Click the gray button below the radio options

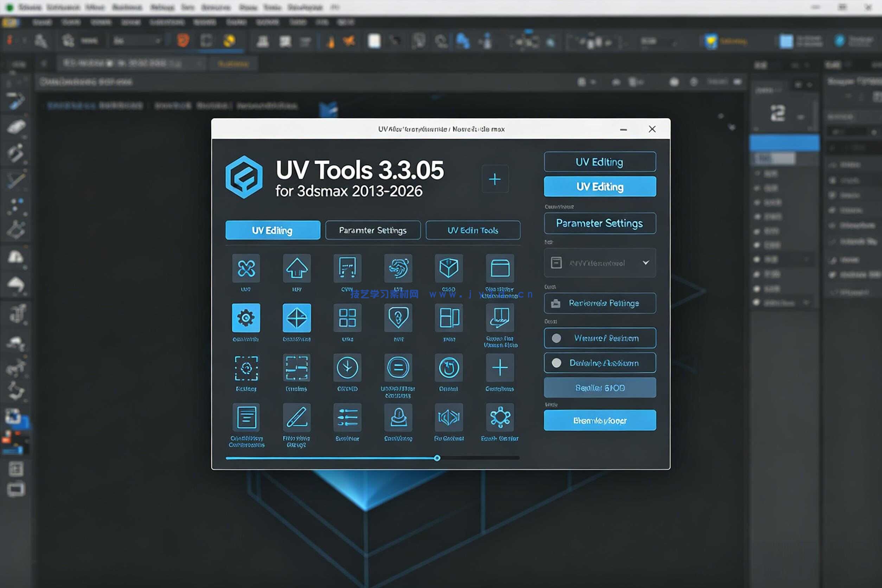coord(600,388)
